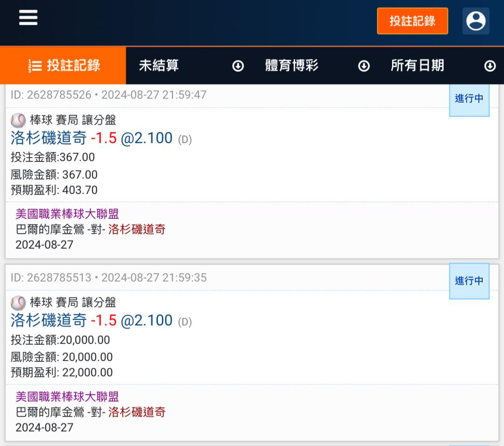This screenshot has width=504, height=446.
Task: Select 洛杉磯道奇 -1.5 @2.100 in bet 2628785526
Action: point(91,138)
